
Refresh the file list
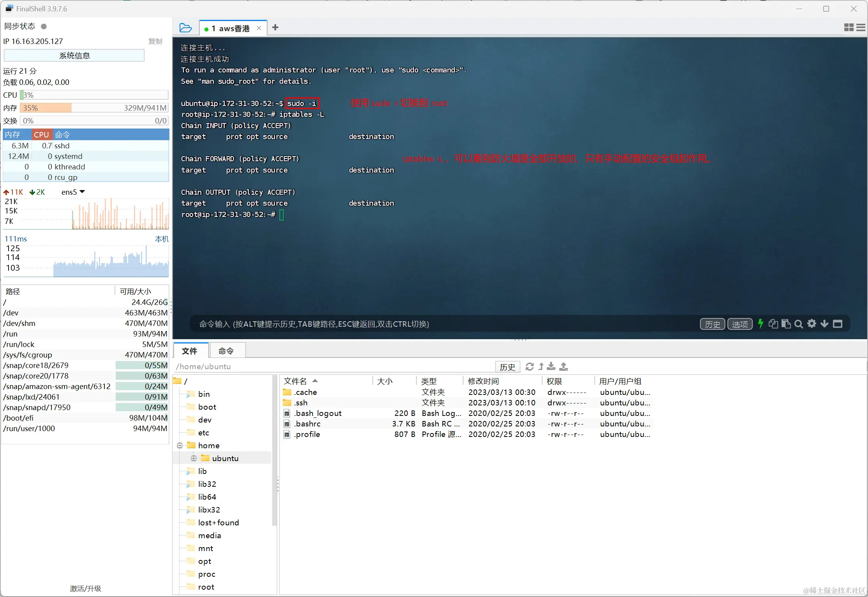(x=529, y=366)
